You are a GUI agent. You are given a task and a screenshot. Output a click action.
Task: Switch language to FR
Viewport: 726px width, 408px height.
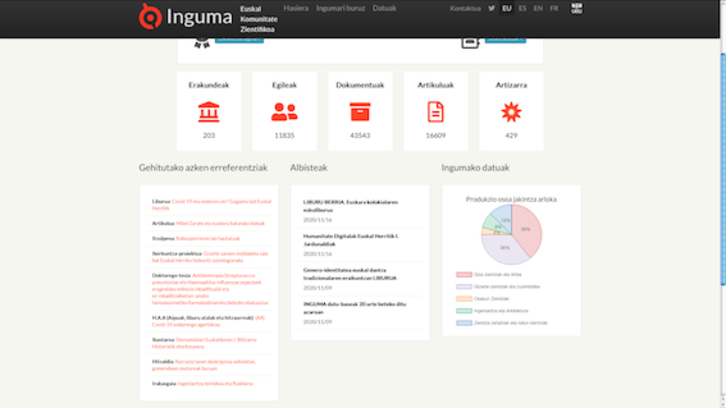click(x=554, y=8)
